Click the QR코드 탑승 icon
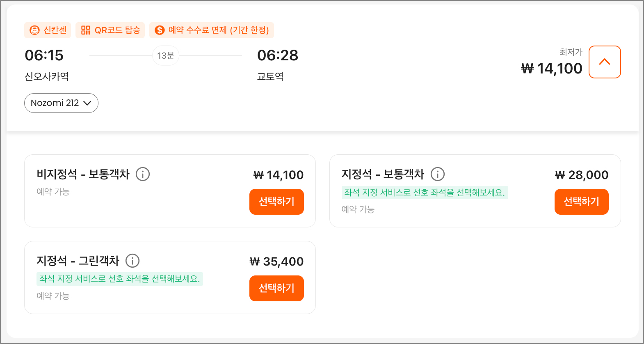Screen dimensions: 644x344 coord(86,30)
